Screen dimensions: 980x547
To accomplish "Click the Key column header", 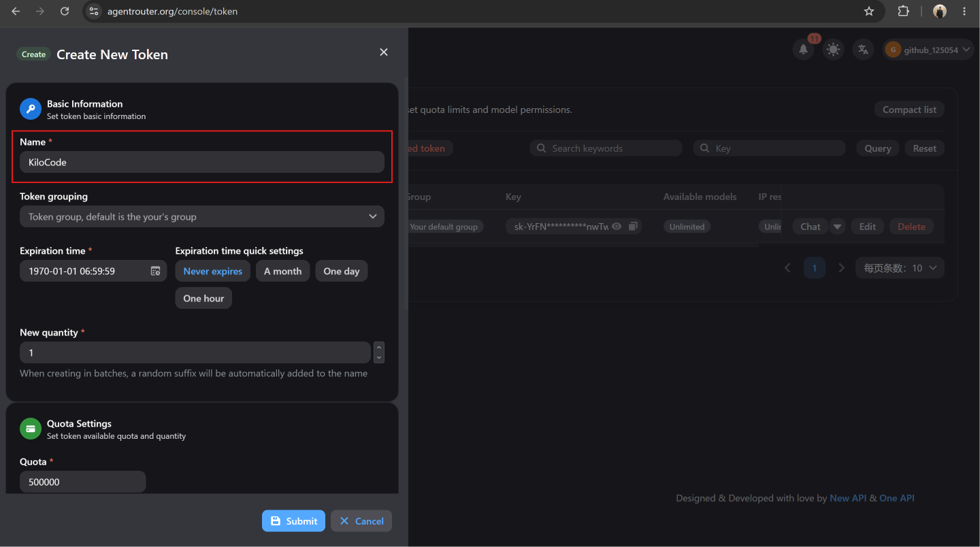I will coord(513,197).
